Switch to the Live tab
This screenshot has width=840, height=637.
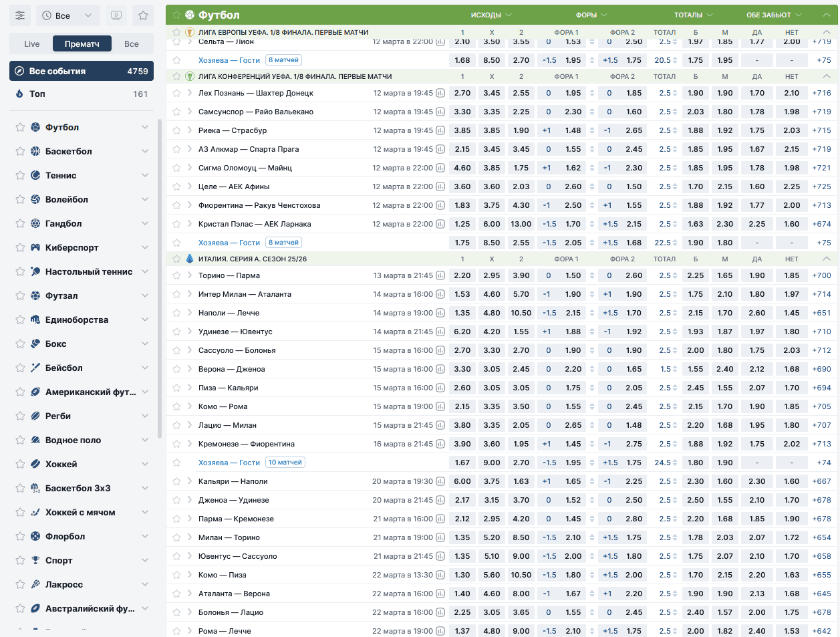[x=32, y=43]
